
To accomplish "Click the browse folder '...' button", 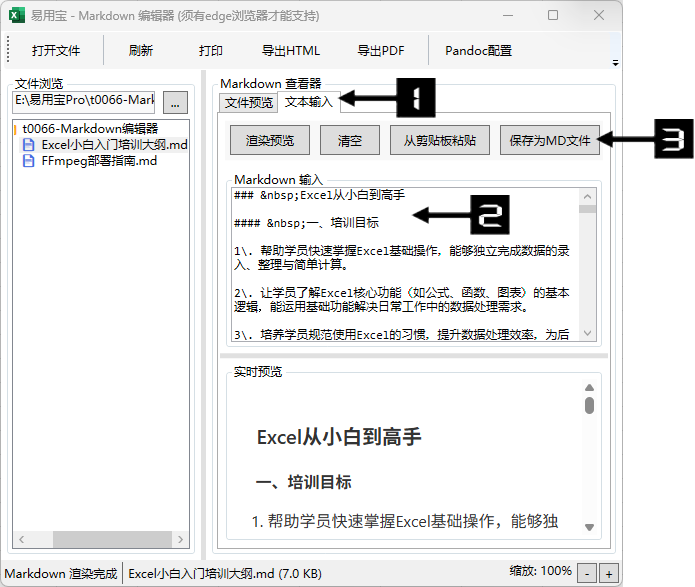I will (176, 102).
